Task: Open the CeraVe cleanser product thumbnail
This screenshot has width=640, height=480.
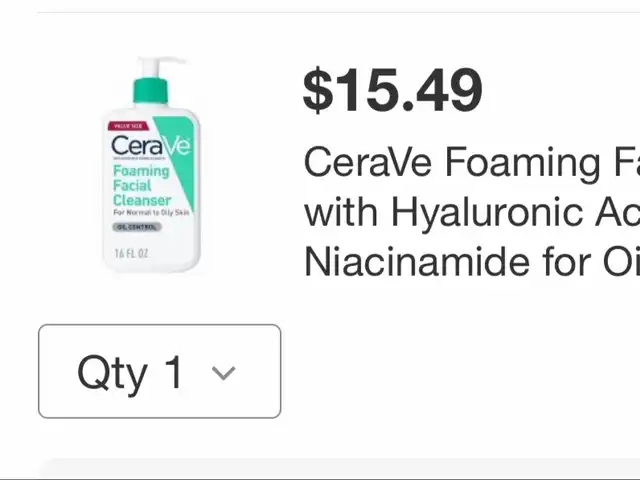Action: coord(151,165)
